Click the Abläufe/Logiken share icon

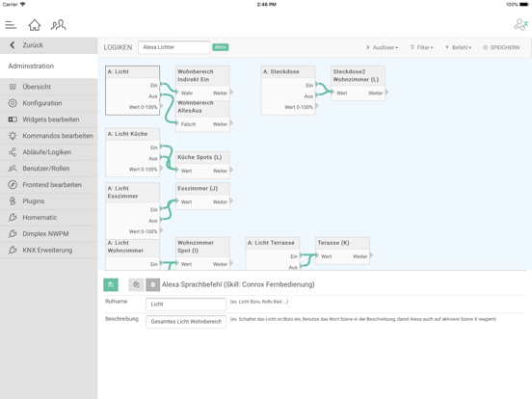click(13, 152)
